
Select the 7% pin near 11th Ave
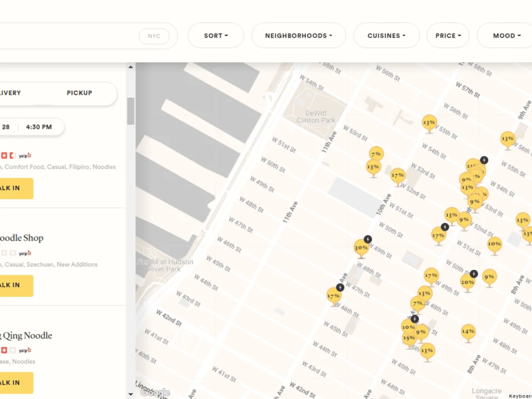pos(376,154)
